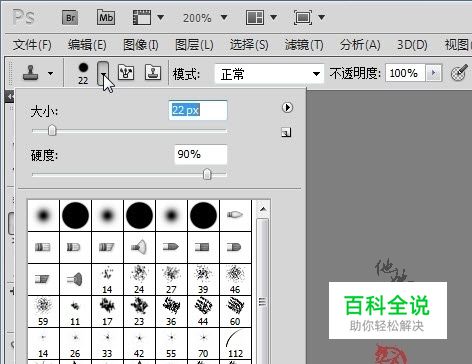The height and width of the screenshot is (364, 472).
Task: Select the round point bristle brush preset
Action: point(235,215)
